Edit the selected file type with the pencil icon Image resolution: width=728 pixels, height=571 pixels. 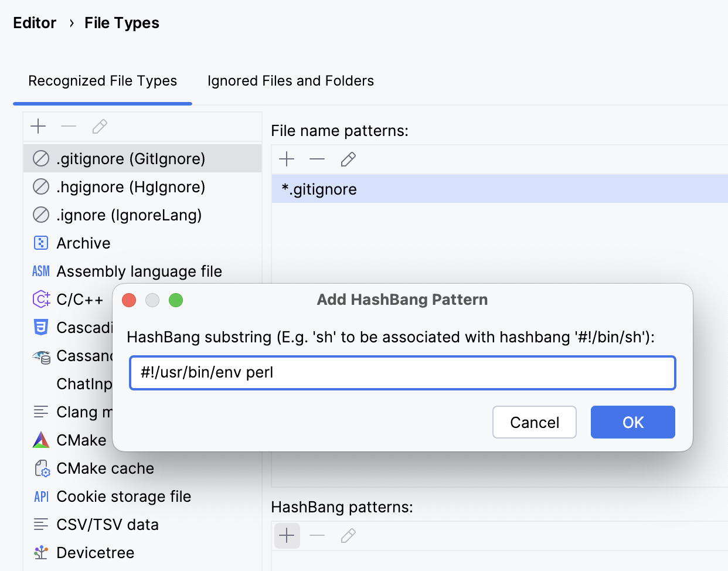[100, 126]
